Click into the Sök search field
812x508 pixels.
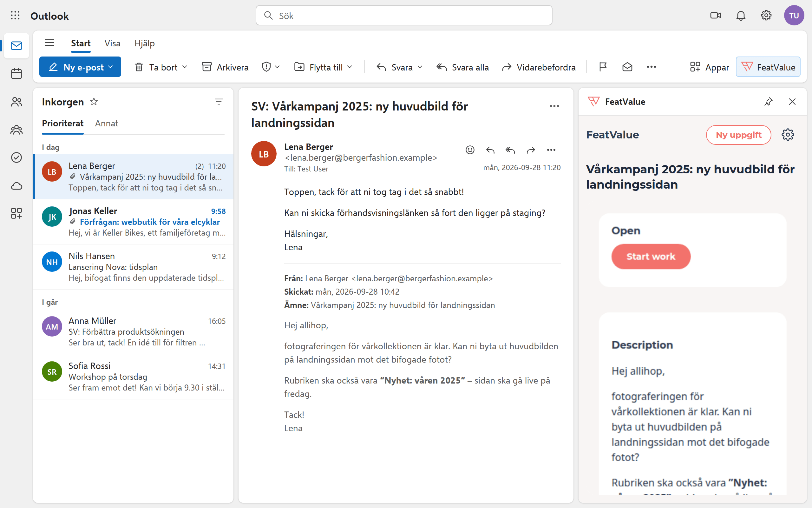pos(404,16)
